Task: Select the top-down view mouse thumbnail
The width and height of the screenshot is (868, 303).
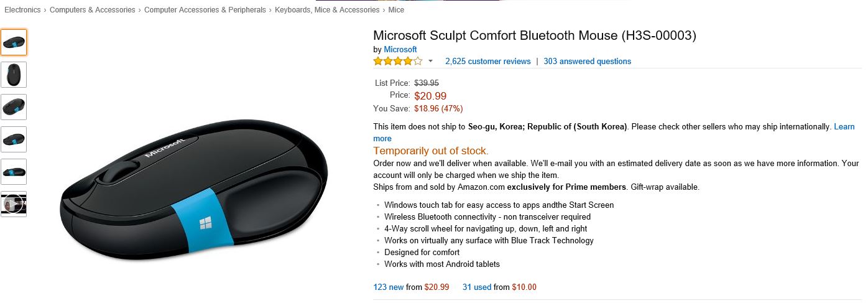Action: pos(14,75)
